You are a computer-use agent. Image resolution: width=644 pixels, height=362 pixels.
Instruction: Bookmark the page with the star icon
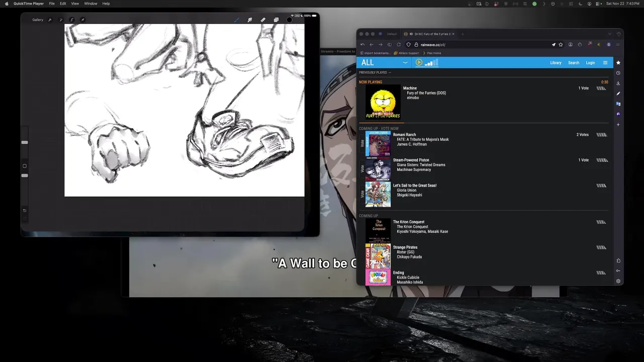561,44
